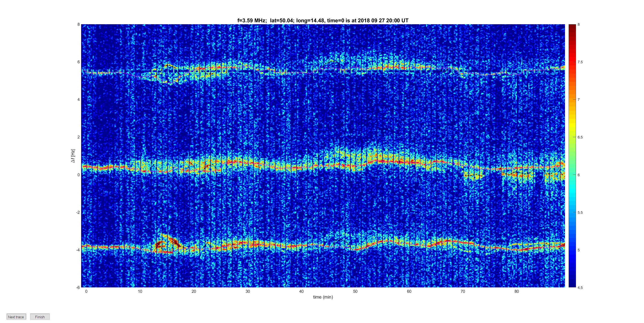Click y-axis tick label 6
This screenshot has height=323, width=644.
(79, 62)
